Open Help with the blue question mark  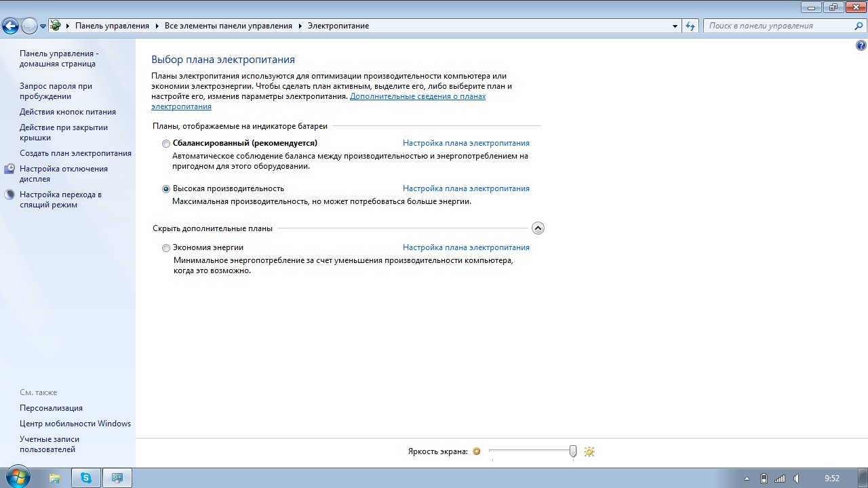click(x=861, y=46)
